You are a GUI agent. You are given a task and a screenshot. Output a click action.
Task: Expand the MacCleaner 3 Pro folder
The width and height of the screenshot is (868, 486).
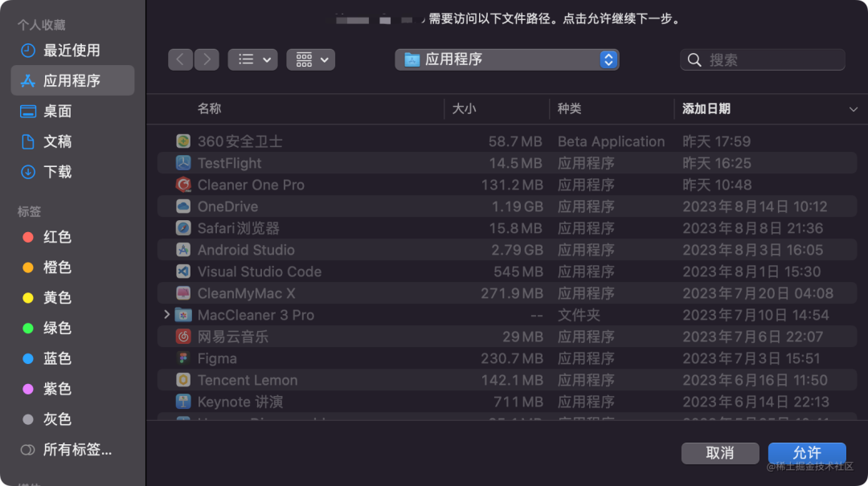166,314
